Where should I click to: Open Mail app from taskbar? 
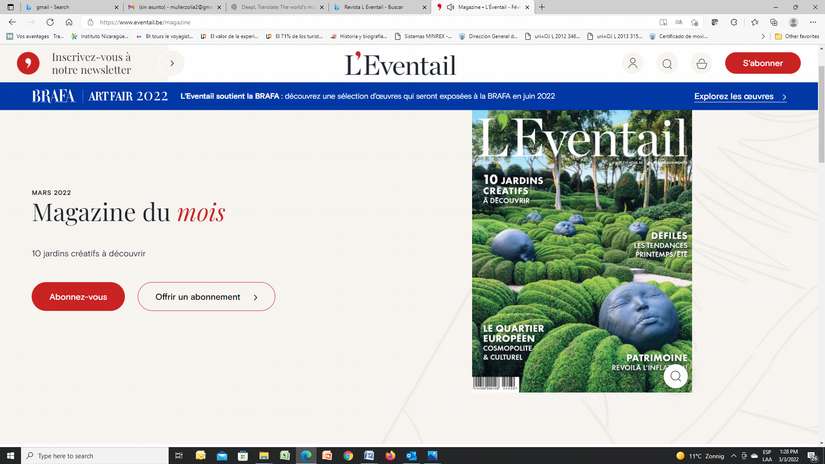click(x=222, y=456)
